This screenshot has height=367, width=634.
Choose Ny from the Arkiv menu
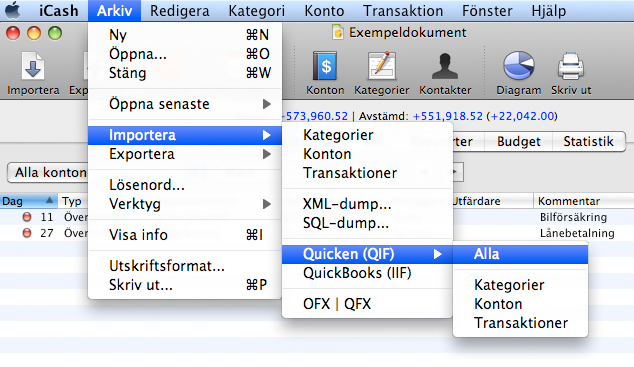[x=185, y=35]
